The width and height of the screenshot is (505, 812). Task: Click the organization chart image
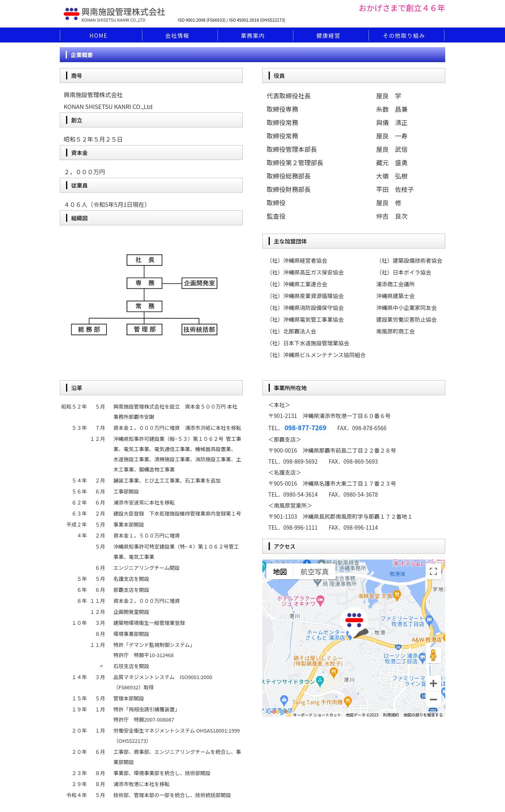(x=144, y=295)
